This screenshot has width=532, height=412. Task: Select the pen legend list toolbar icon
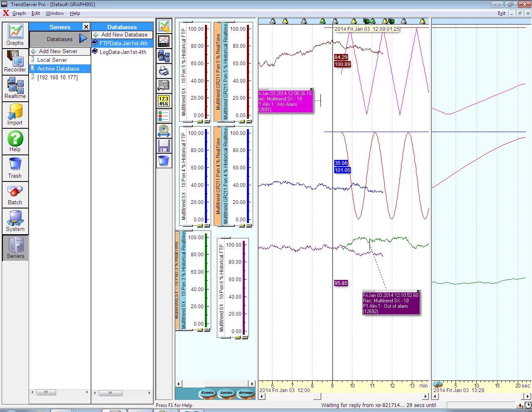pos(164,116)
